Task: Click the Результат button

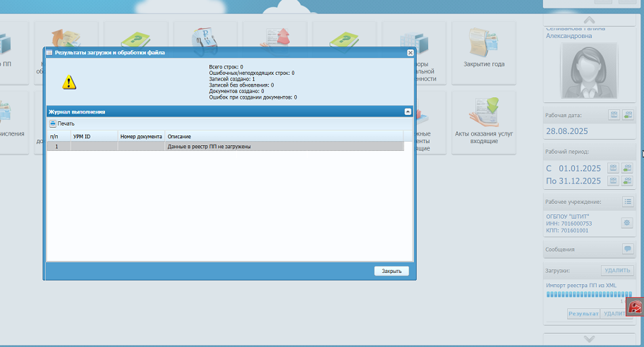Action: pyautogui.click(x=583, y=313)
